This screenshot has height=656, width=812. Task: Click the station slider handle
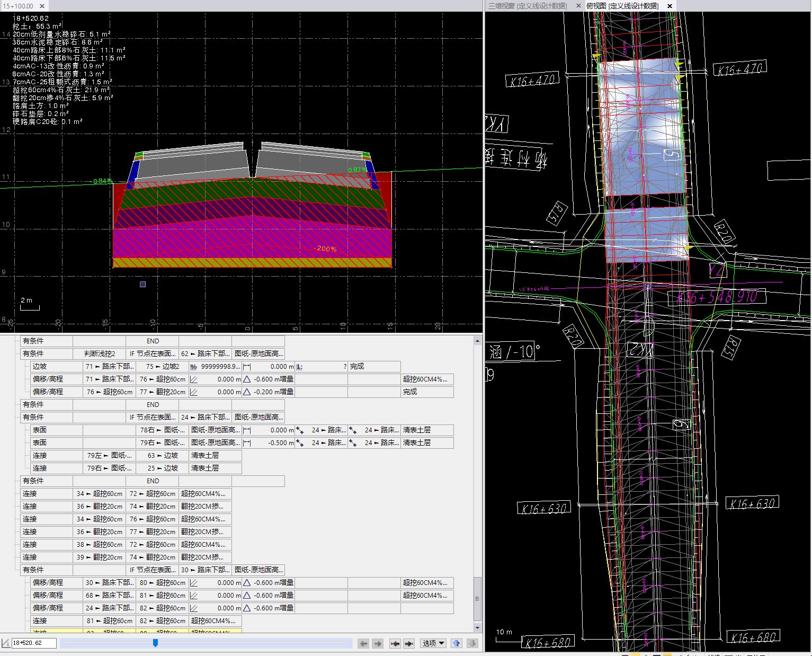pyautogui.click(x=155, y=643)
